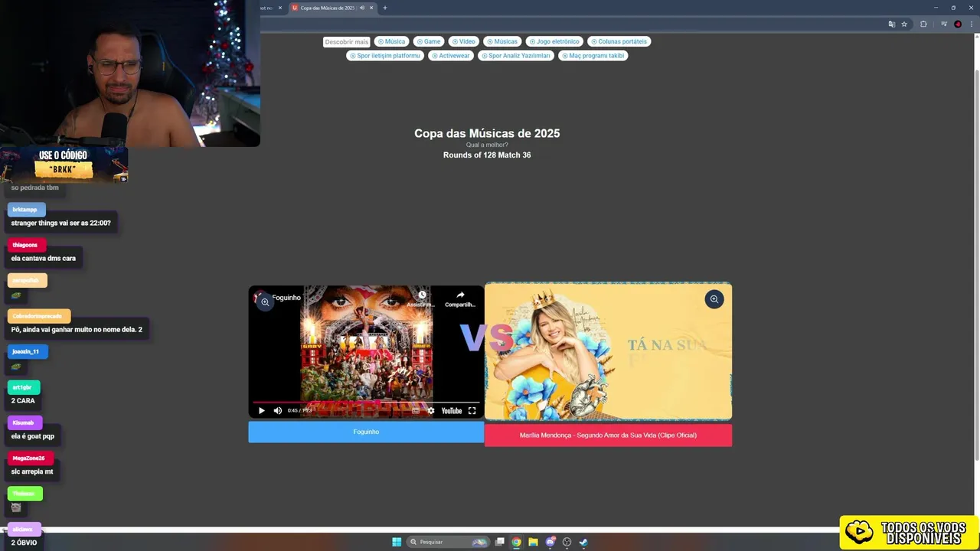Open the Jogo eletrônico suggestion chip

[x=554, y=41]
